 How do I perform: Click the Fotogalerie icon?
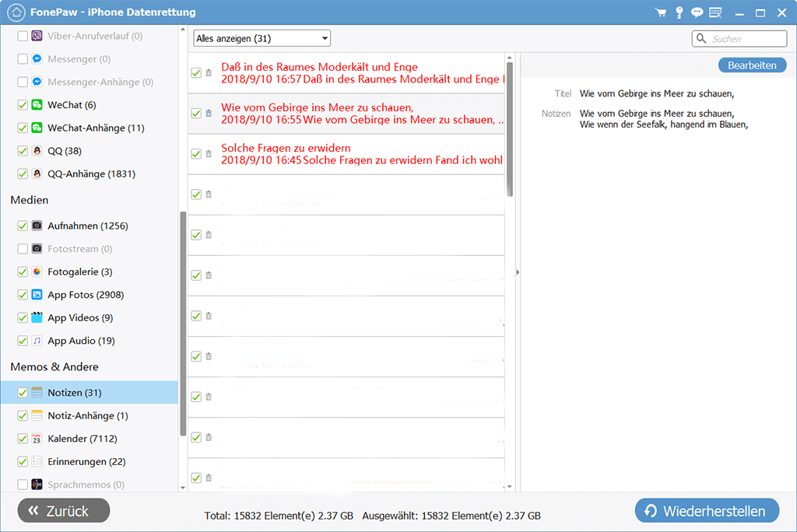37,271
